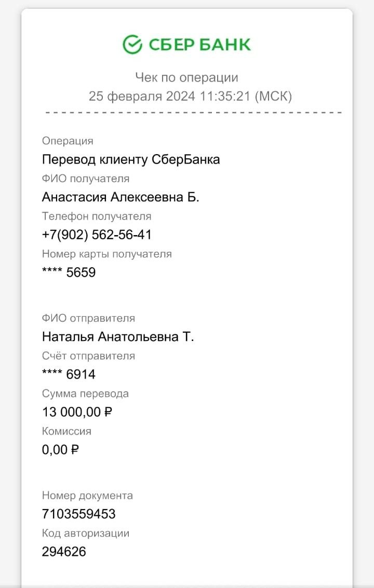Click document number 7103559453
This screenshot has height=588, width=374.
(78, 514)
